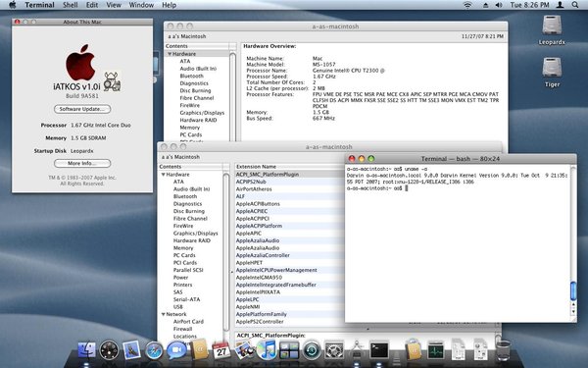
Task: Click the Terminal window scrollbar thumb
Action: coord(573,291)
